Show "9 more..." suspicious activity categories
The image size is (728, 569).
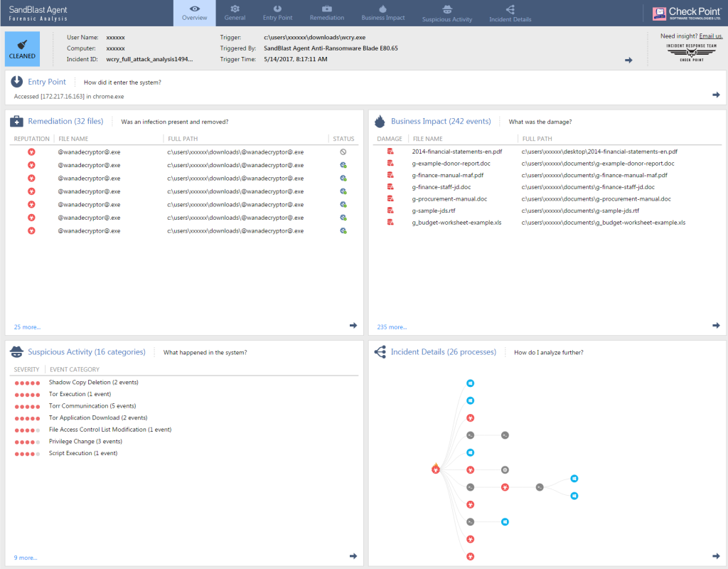pyautogui.click(x=26, y=558)
